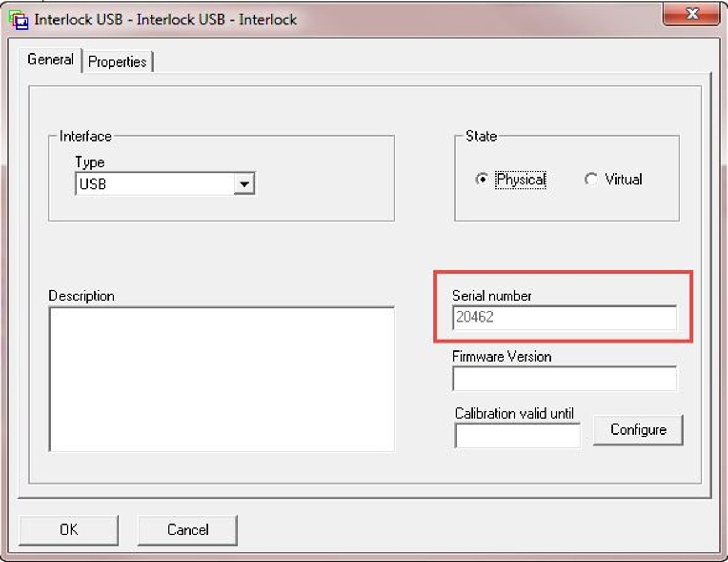This screenshot has height=562, width=728.
Task: Click the Calibration valid until field
Action: pos(517,436)
